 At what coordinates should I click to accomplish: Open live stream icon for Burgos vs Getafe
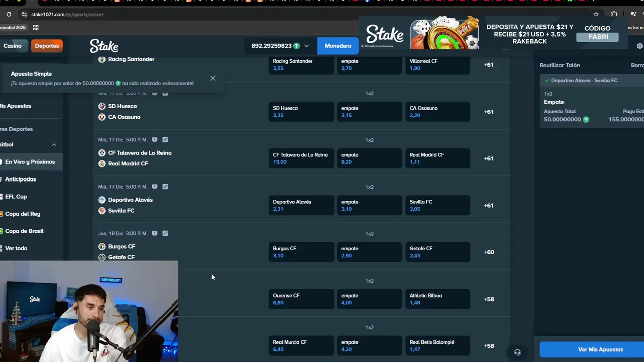[155, 233]
